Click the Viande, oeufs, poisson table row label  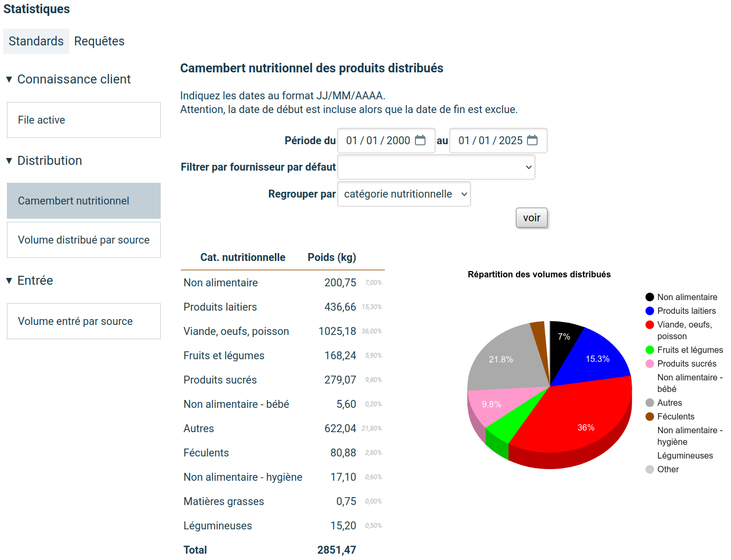[x=236, y=331]
